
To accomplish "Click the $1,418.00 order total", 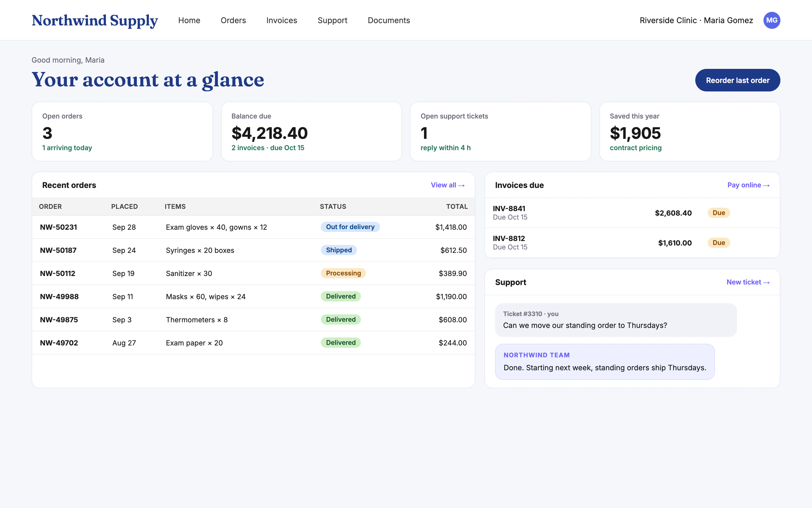I will click(451, 227).
